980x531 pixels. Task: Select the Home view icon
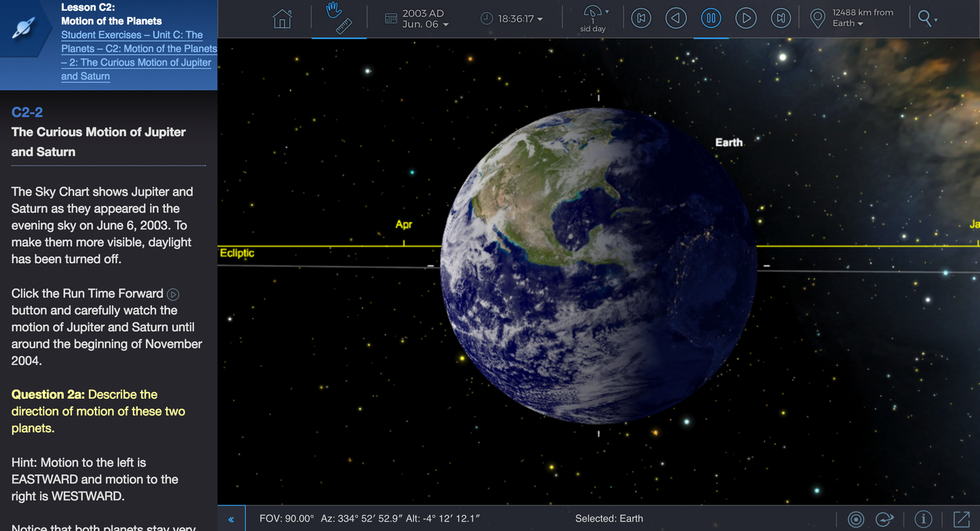(x=282, y=18)
